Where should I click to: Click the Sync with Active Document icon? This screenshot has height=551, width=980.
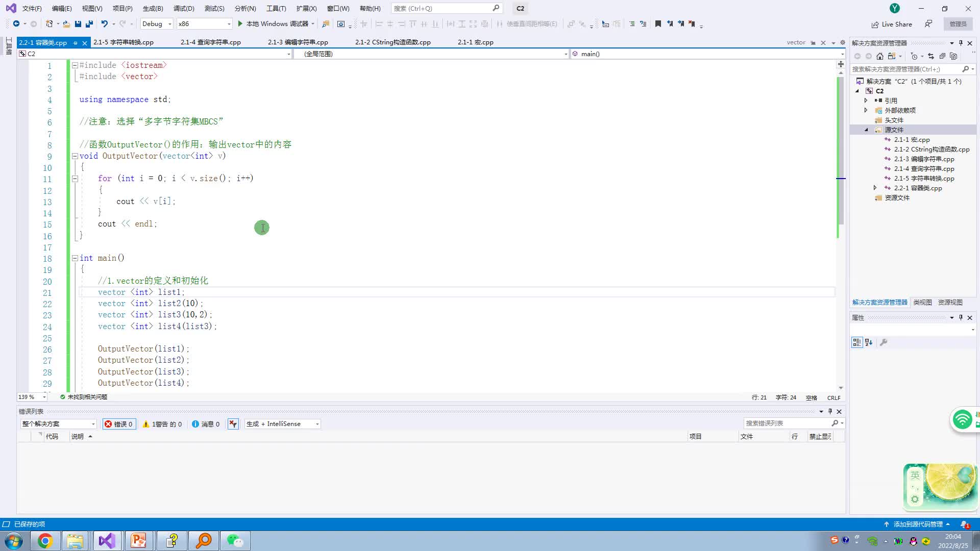click(x=931, y=56)
